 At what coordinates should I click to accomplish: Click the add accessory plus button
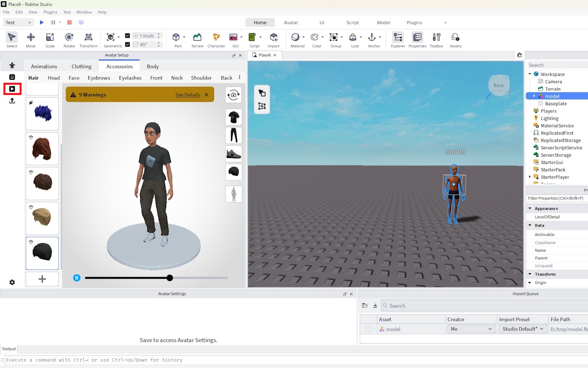(42, 279)
